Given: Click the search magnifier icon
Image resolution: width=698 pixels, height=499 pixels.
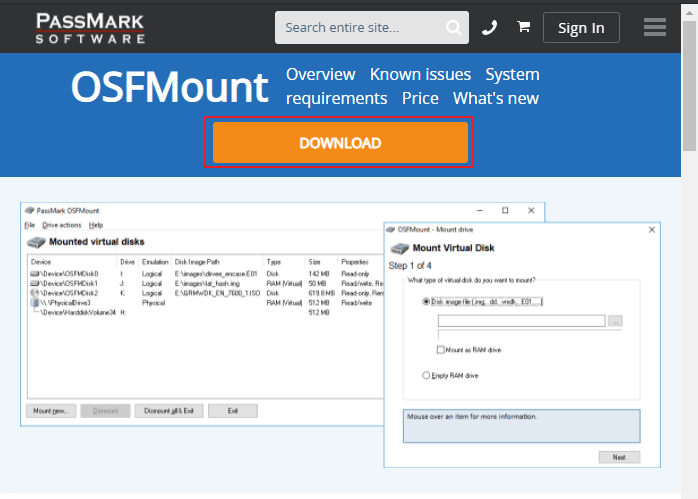Looking at the screenshot, I should [453, 28].
